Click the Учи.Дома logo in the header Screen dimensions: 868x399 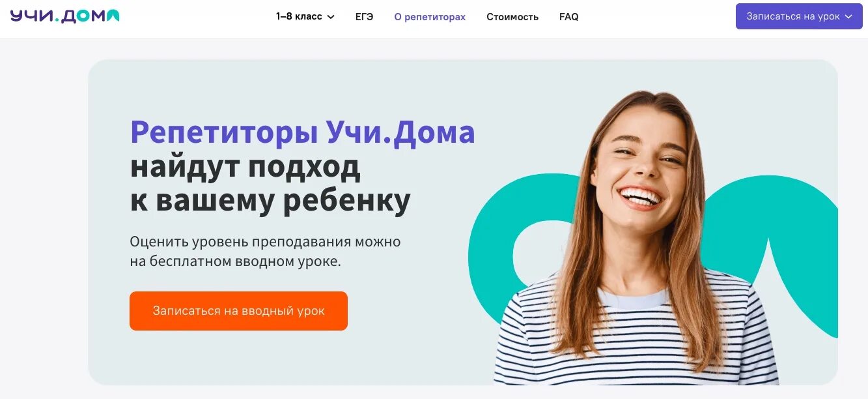tap(64, 16)
